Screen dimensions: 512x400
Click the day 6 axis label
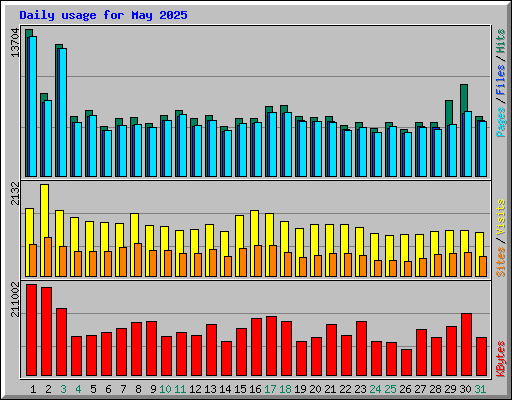coord(108,389)
